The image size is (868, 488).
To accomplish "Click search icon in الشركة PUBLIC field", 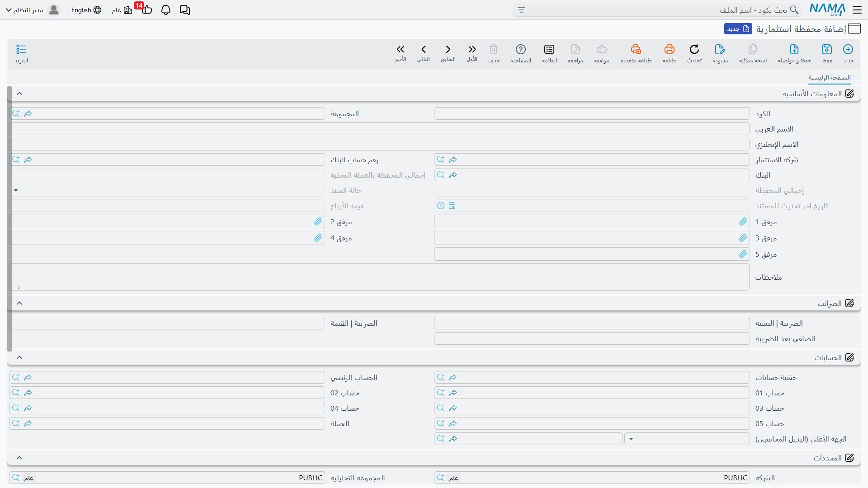I will point(441,478).
